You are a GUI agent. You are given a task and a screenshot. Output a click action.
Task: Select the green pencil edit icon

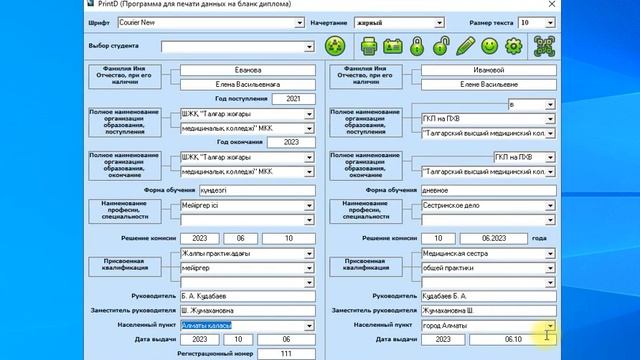pos(465,46)
